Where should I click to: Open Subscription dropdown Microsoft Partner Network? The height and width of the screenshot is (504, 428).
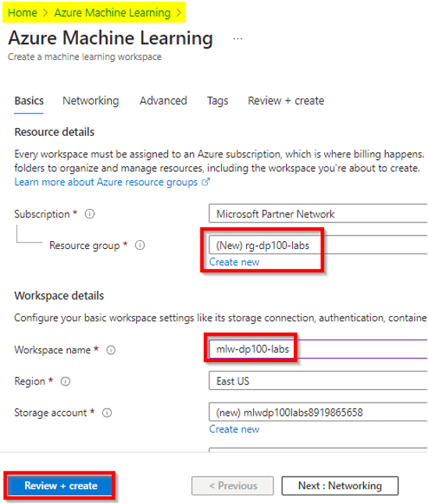pyautogui.click(x=318, y=214)
